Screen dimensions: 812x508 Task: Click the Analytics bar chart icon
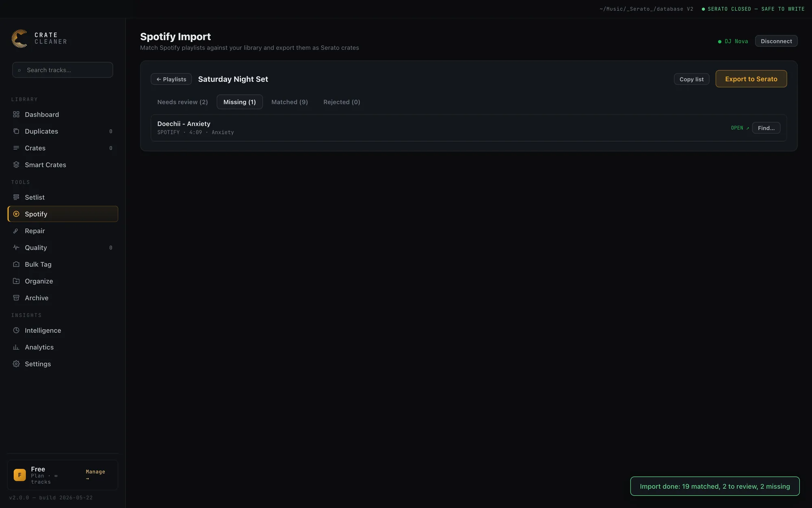tap(16, 347)
